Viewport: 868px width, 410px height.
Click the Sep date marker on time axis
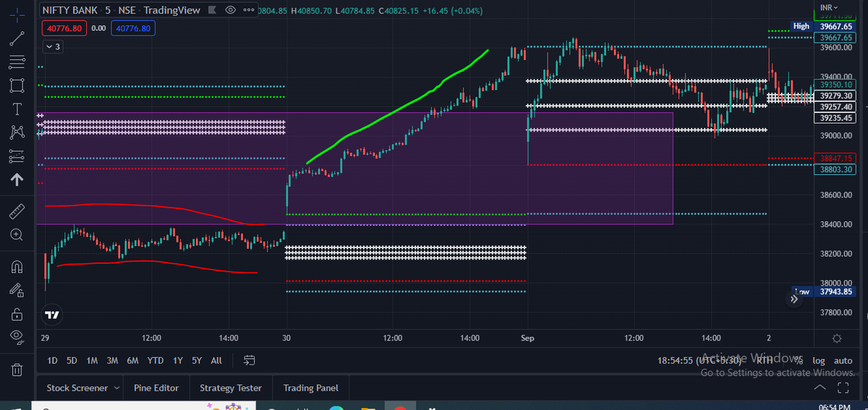click(x=527, y=338)
